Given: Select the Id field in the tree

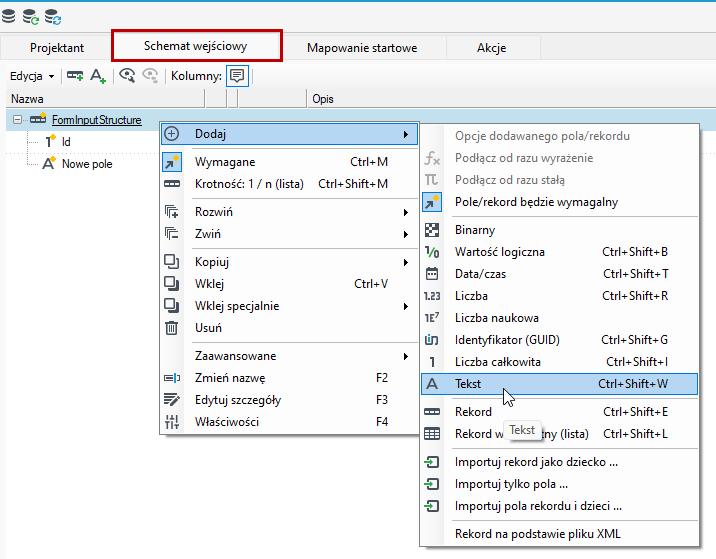Looking at the screenshot, I should (66, 142).
